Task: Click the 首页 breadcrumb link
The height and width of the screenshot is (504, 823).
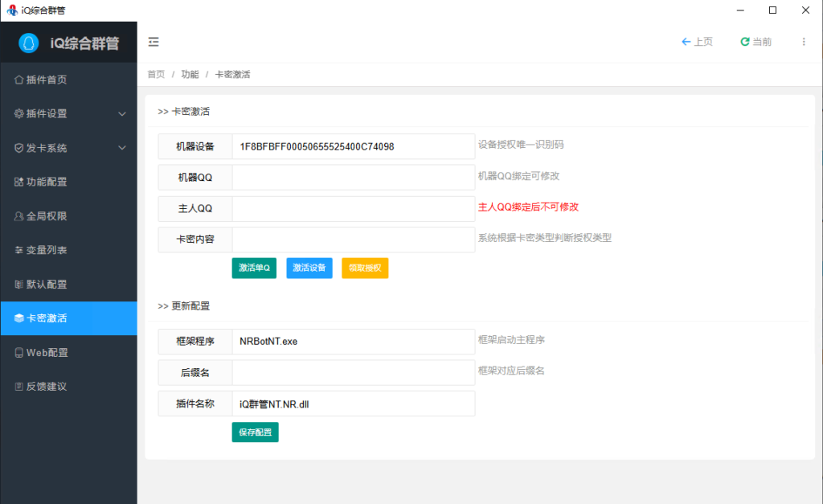Action: (x=156, y=75)
